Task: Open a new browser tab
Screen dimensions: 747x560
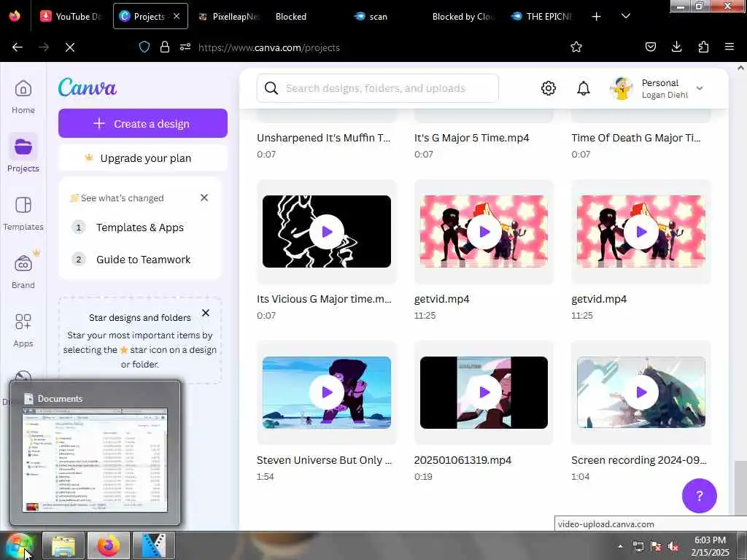Action: [596, 16]
